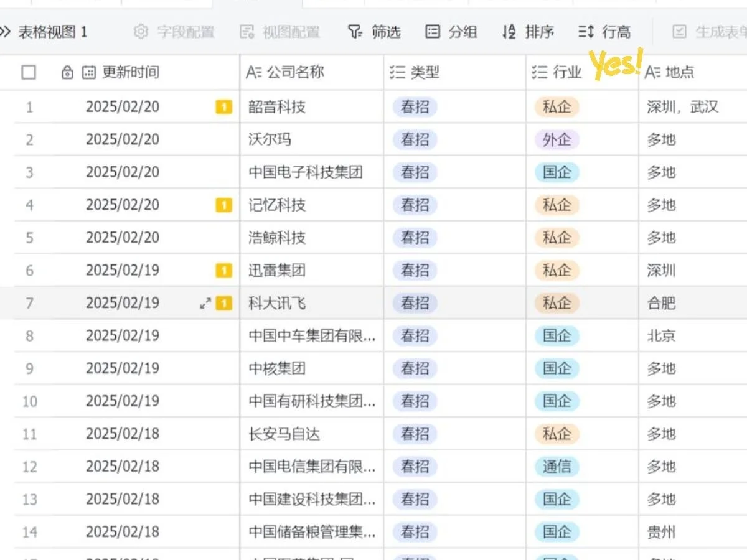This screenshot has width=747, height=560.
Task: Expand the 科大讯飞 record with arrows icon
Action: pos(205,303)
